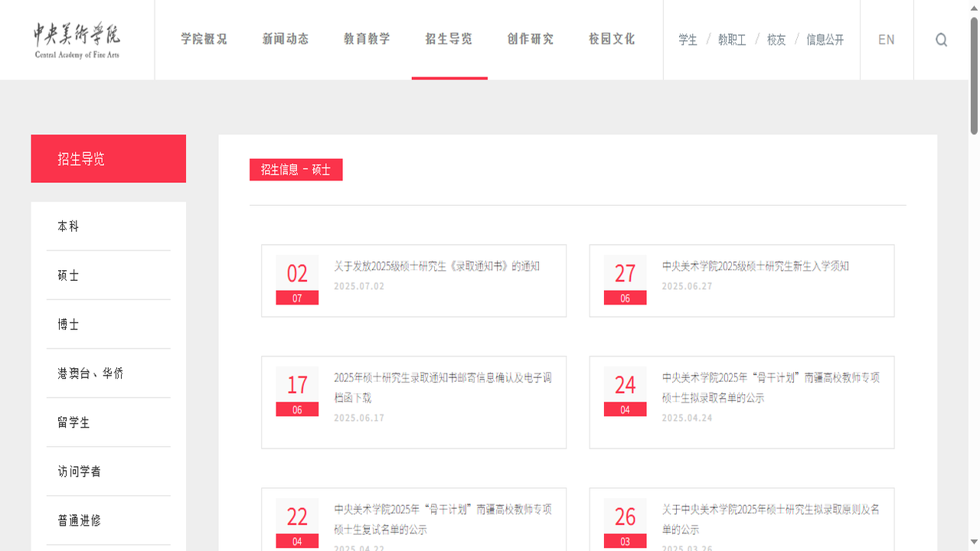Open the site search magnifier icon
980x551 pixels.
(941, 39)
